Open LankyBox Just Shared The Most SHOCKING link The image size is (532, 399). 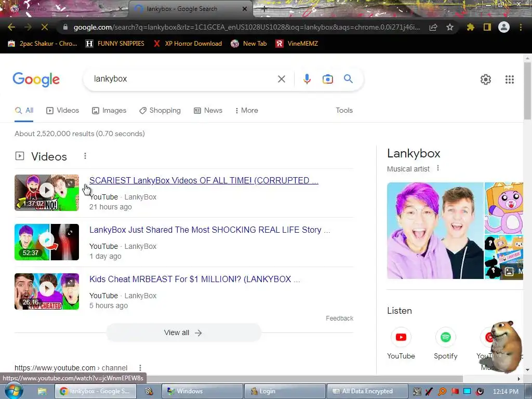pos(210,230)
